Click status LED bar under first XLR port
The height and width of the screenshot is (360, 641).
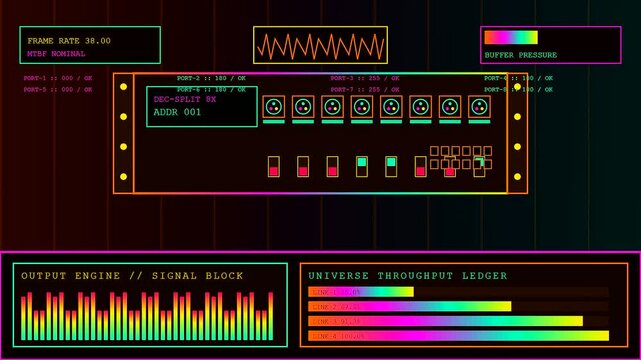(273, 122)
